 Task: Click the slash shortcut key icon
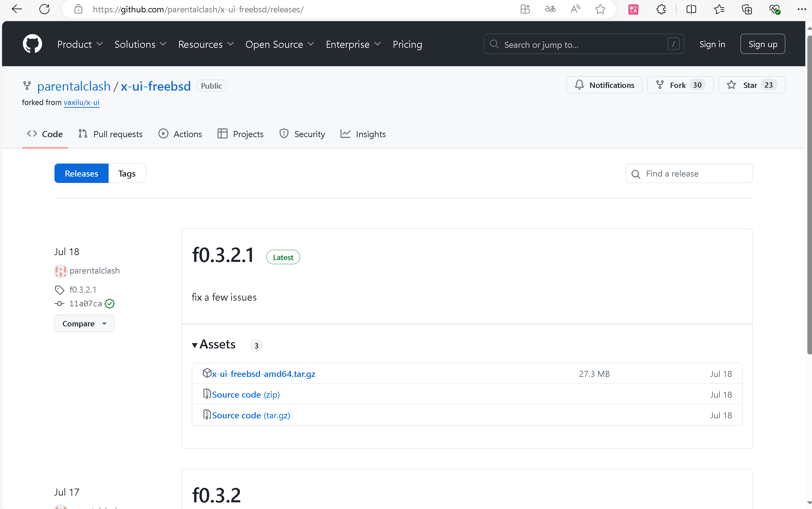coord(673,44)
